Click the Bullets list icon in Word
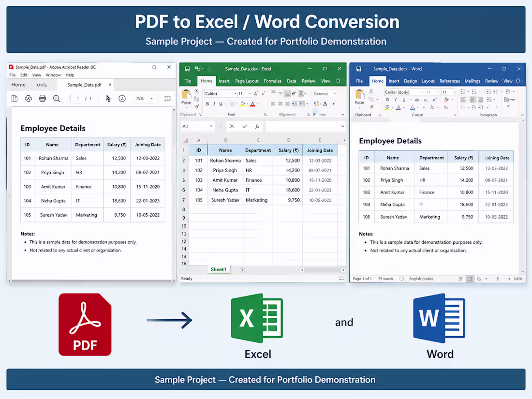Image resolution: width=532 pixels, height=399 pixels. tap(463, 92)
